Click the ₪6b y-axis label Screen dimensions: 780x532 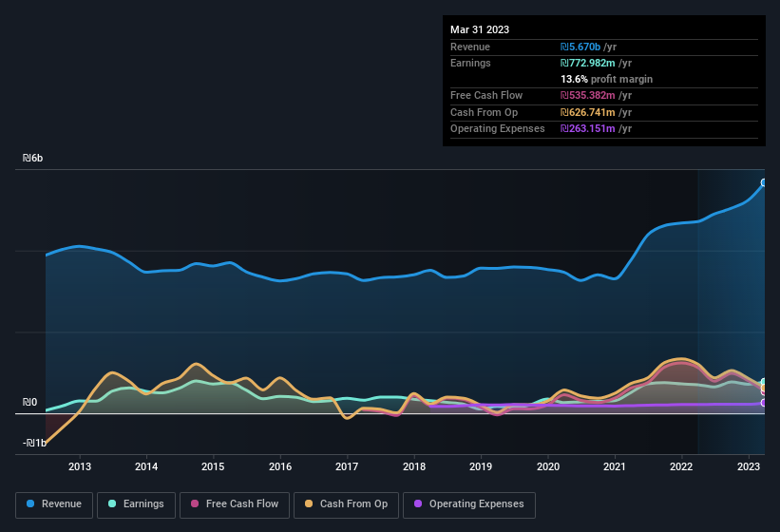click(34, 159)
